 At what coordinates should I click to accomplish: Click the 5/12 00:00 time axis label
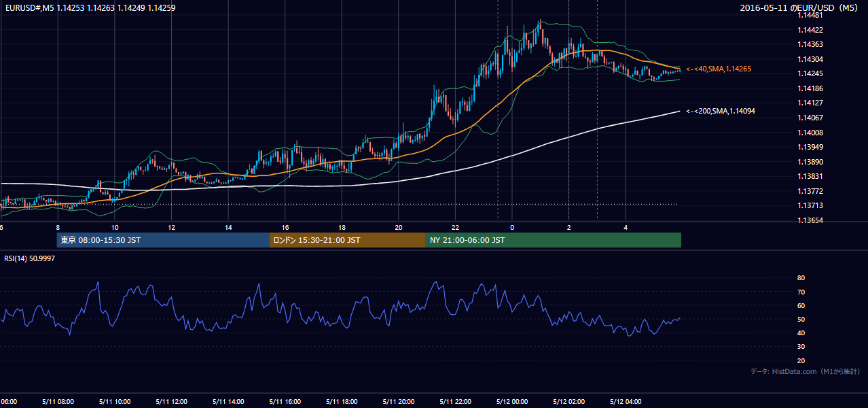pos(512,401)
